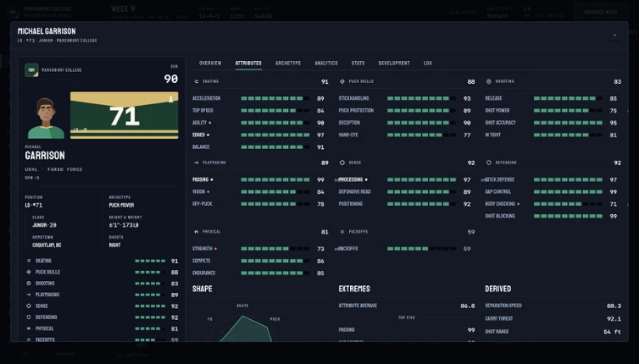639x364 pixels.
Task: Switch to the Archetype tab
Action: click(x=288, y=63)
